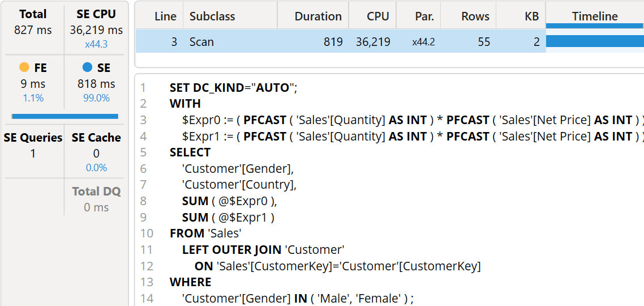Screen dimensions: 644x306
Task: Click the blue timeline bar of Scan row
Action: click(x=594, y=41)
